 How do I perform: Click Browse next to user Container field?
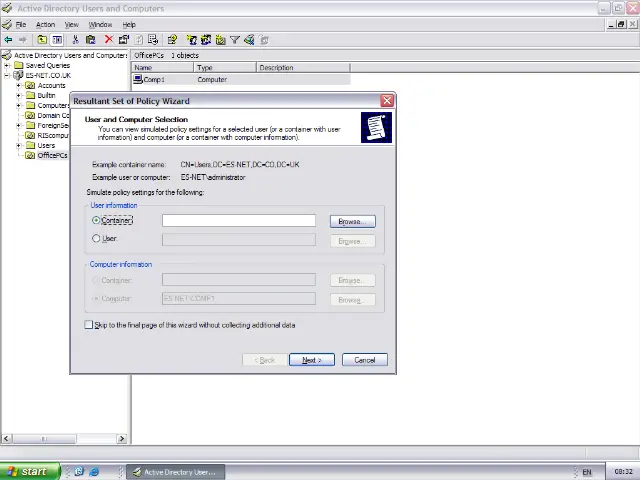(x=353, y=221)
